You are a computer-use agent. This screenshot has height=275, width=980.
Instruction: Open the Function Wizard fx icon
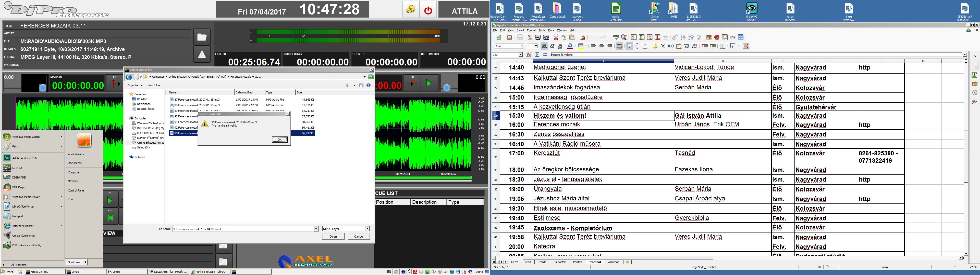[529, 55]
